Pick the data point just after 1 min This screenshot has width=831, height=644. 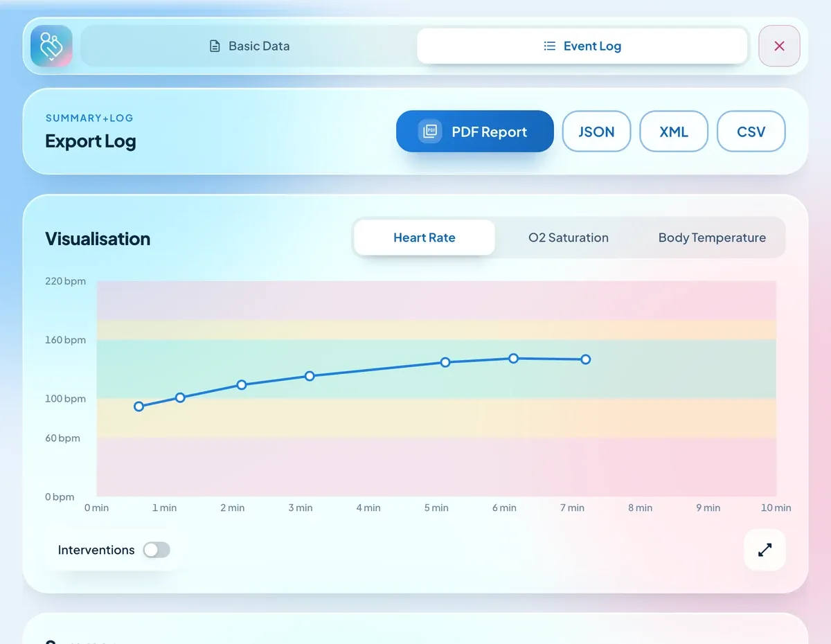click(180, 397)
